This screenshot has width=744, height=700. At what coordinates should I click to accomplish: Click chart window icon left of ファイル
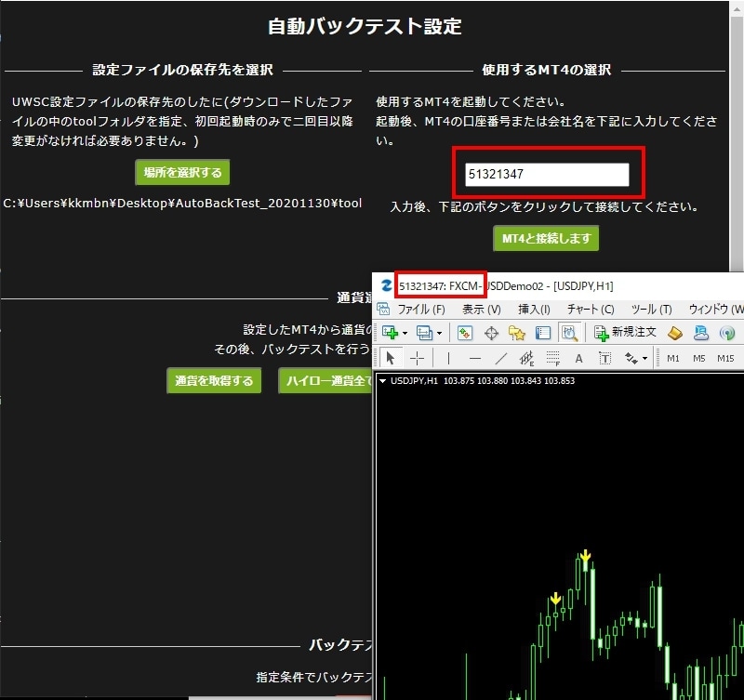(383, 310)
